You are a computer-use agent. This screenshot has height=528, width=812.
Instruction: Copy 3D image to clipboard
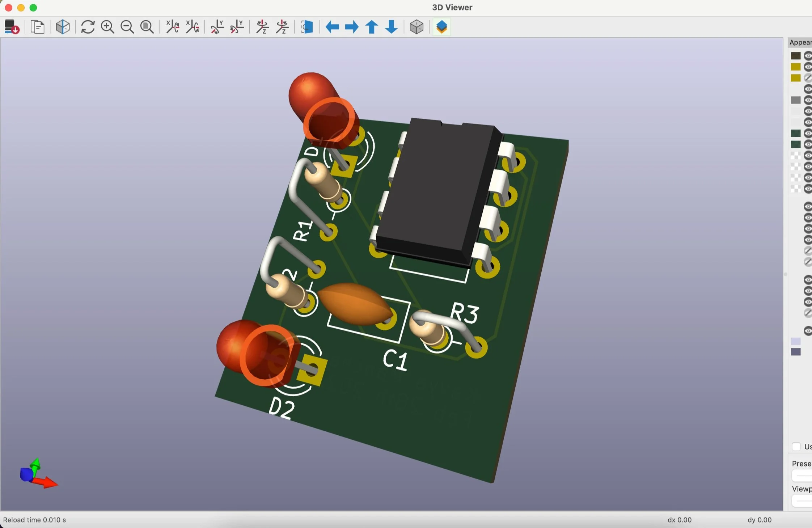pos(37,27)
